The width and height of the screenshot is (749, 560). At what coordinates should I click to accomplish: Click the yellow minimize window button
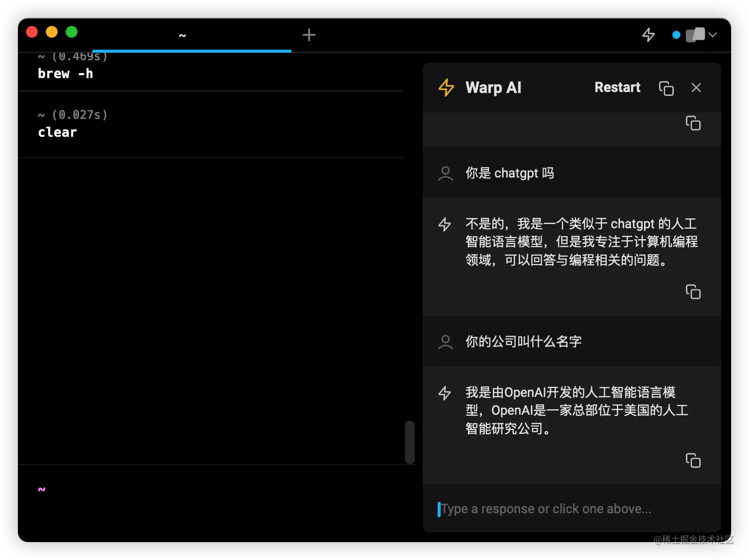[52, 32]
